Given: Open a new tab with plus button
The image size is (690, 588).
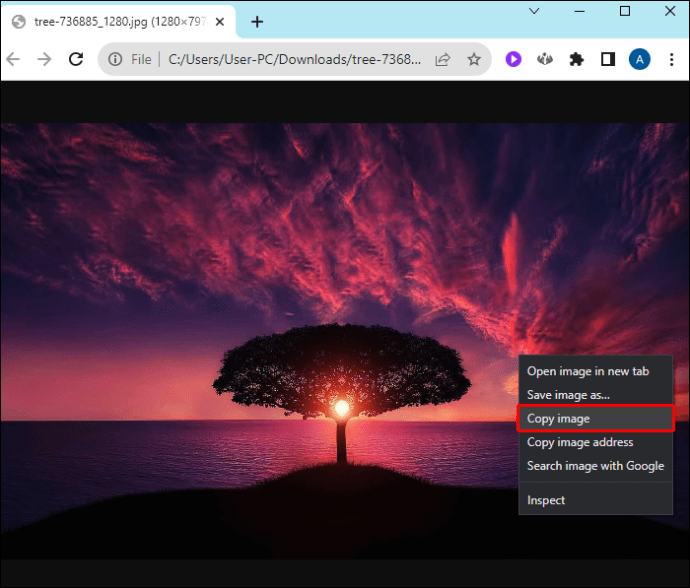Looking at the screenshot, I should pos(257,22).
